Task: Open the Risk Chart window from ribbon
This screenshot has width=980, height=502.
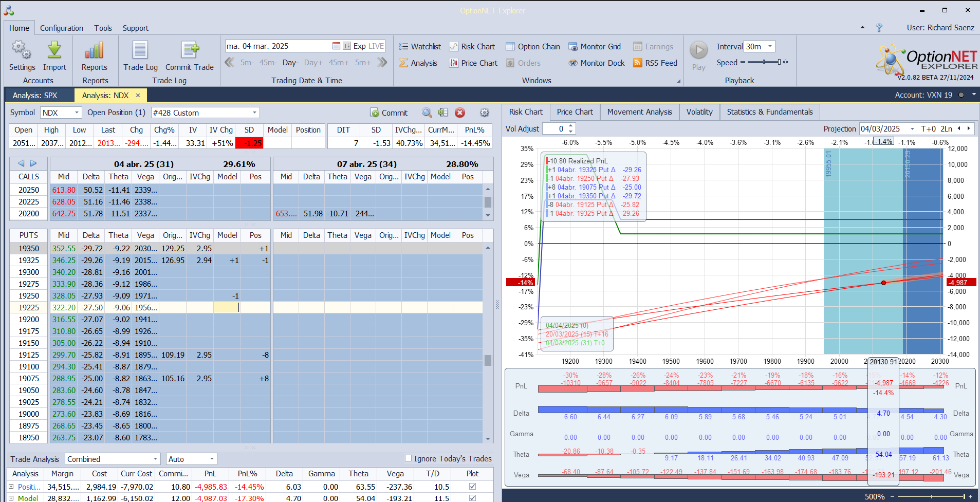Action: tap(472, 46)
